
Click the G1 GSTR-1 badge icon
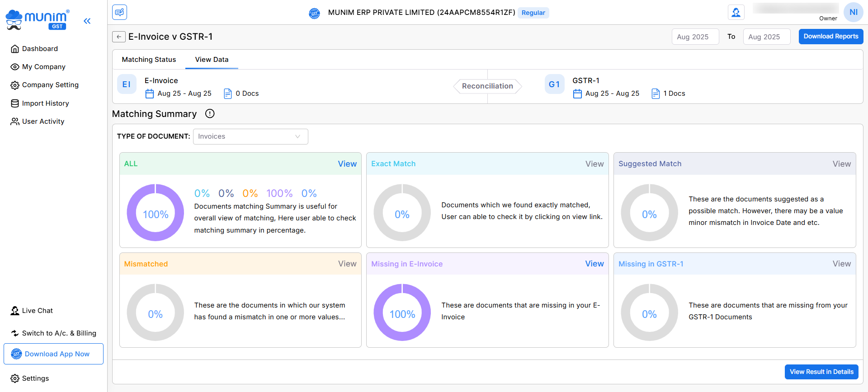click(x=554, y=84)
